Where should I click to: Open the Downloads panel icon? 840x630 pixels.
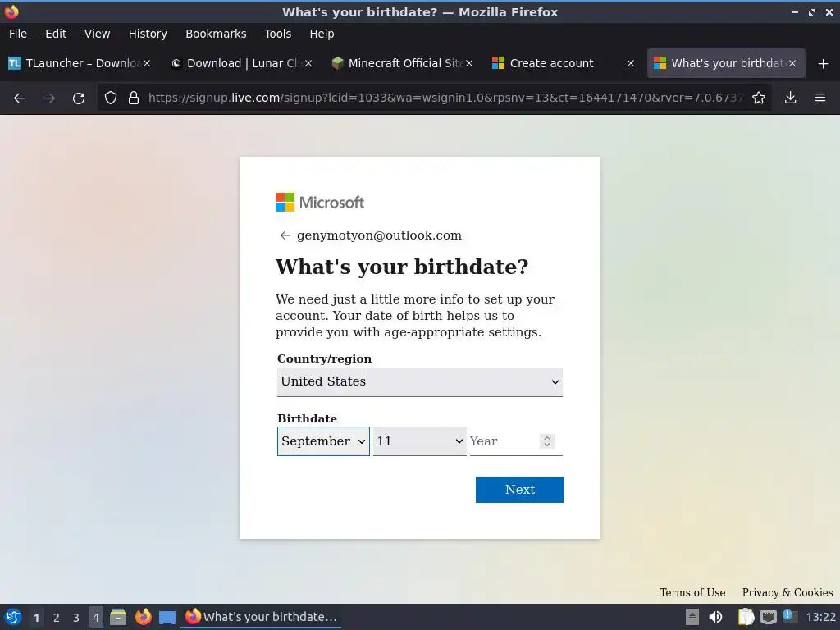(790, 98)
